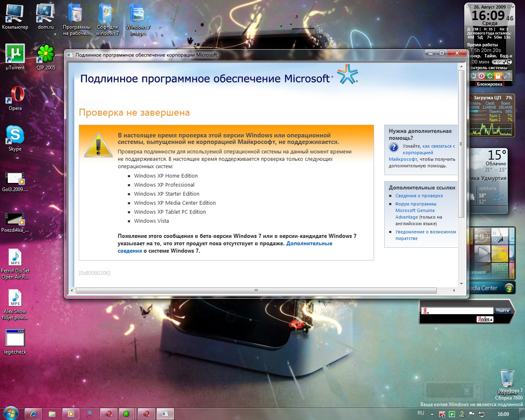525x420 pixels.
Task: Launch QIP 2005 from the desktop
Action: tap(46, 57)
